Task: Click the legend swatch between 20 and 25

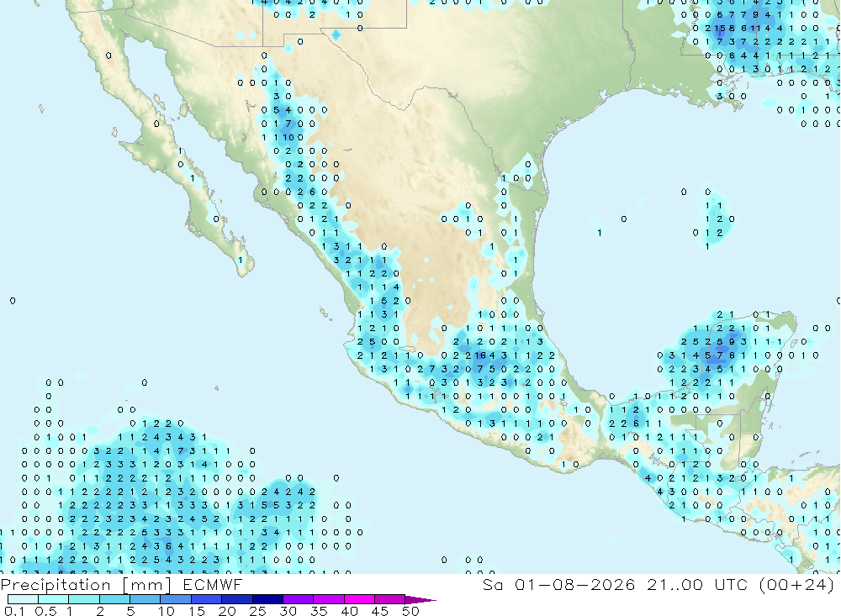Action: pos(237,599)
